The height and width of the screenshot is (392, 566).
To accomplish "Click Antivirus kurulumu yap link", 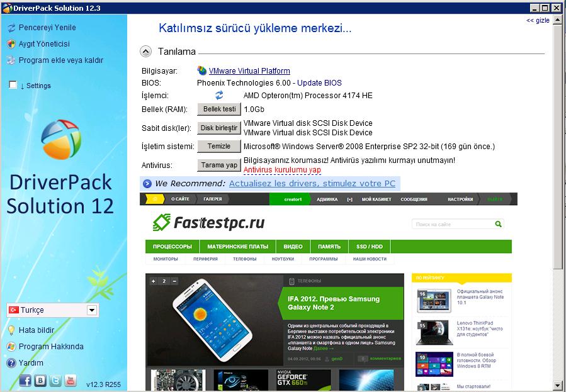I will click(x=282, y=170).
